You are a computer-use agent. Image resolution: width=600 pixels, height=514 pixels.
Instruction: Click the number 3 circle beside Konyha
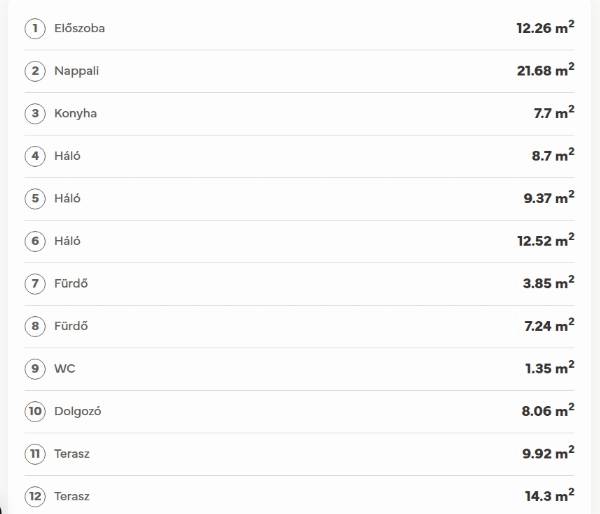click(36, 113)
